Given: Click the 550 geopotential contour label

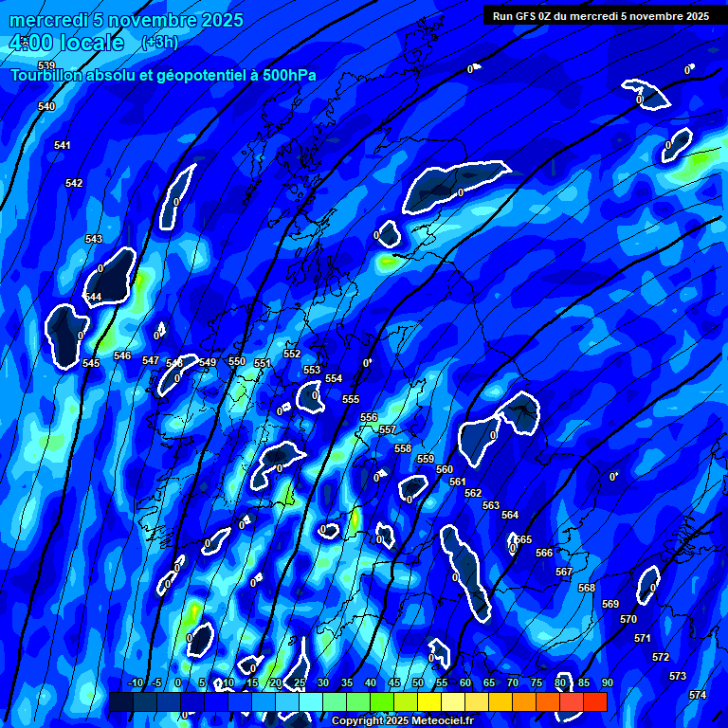Looking at the screenshot, I should pyautogui.click(x=237, y=361).
